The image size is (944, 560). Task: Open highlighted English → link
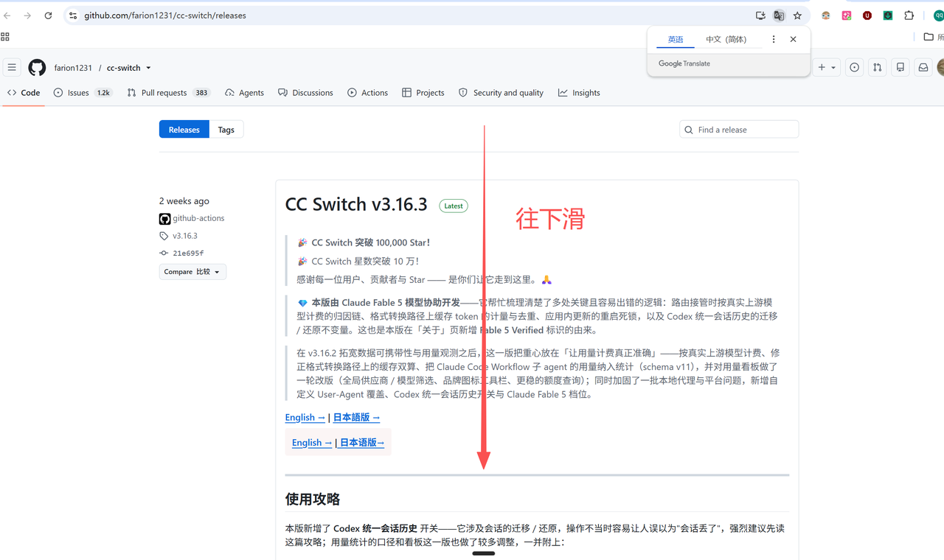pos(312,443)
